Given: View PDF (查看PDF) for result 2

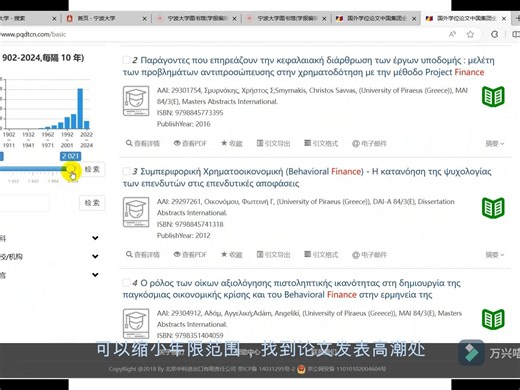Looking at the screenshot, I should [x=190, y=143].
